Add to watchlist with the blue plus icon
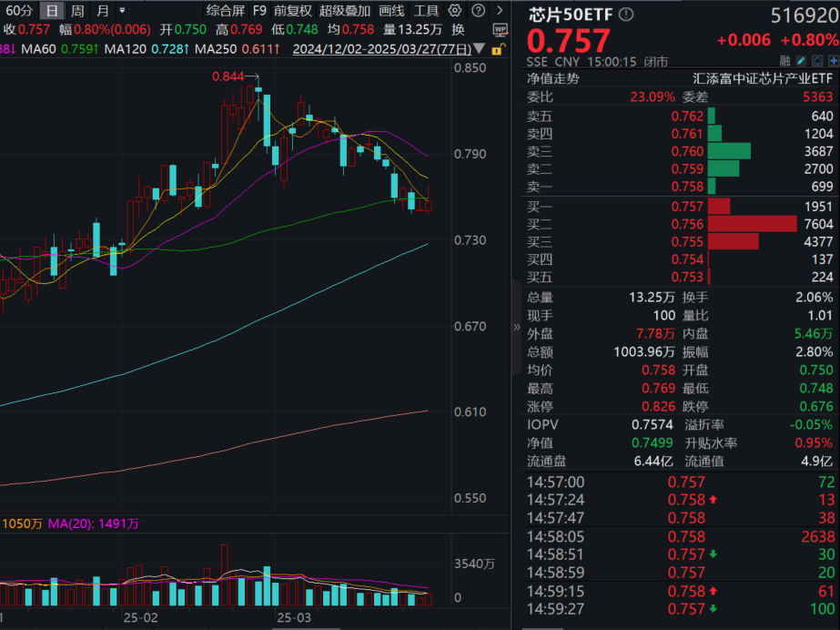Viewport: 840px width, 630px height. click(x=833, y=62)
